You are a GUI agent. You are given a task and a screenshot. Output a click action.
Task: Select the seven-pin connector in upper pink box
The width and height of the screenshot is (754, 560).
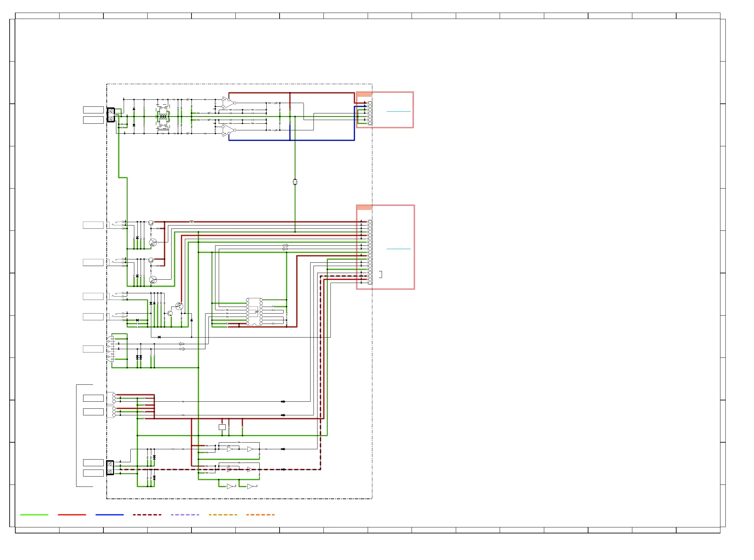pos(370,113)
